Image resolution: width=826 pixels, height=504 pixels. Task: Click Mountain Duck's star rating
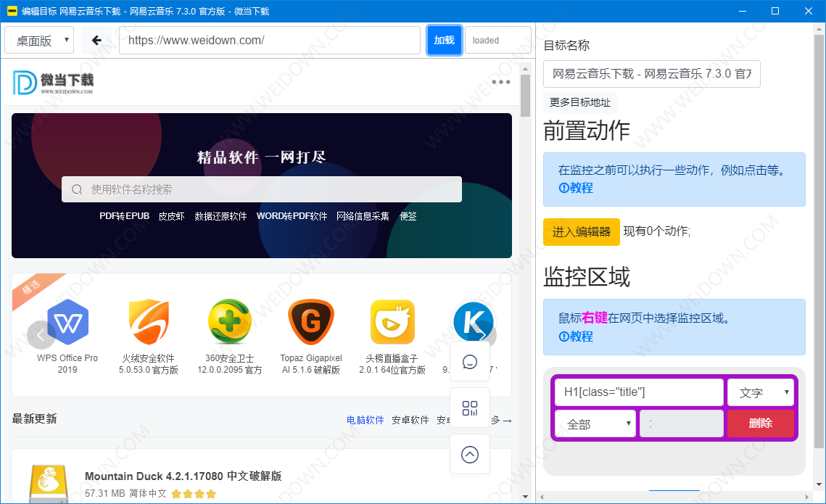click(194, 494)
